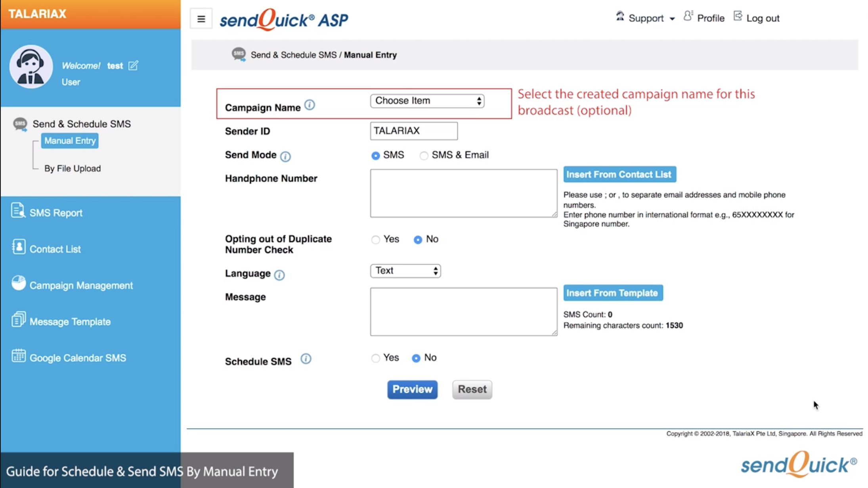Click Insert From Template button
This screenshot has width=868, height=488.
[613, 293]
